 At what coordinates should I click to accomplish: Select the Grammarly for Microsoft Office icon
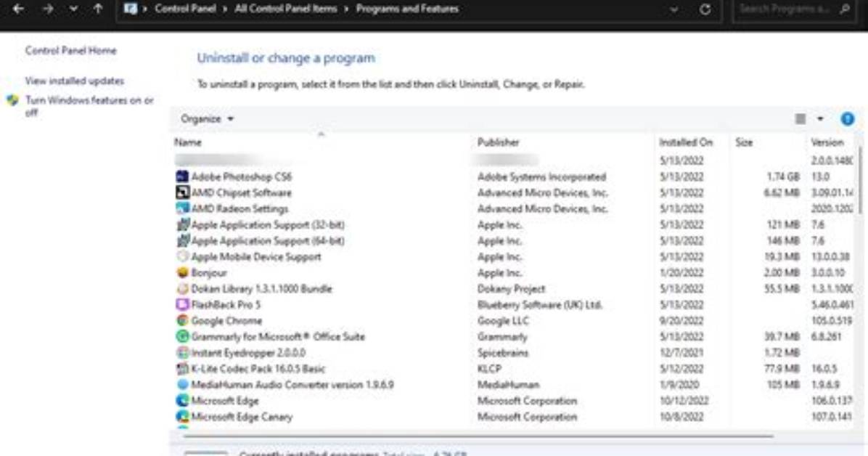pos(182,337)
